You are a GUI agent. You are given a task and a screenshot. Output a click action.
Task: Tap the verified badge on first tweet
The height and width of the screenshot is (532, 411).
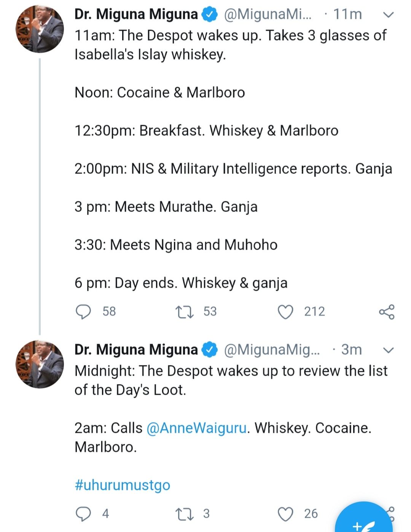209,14
